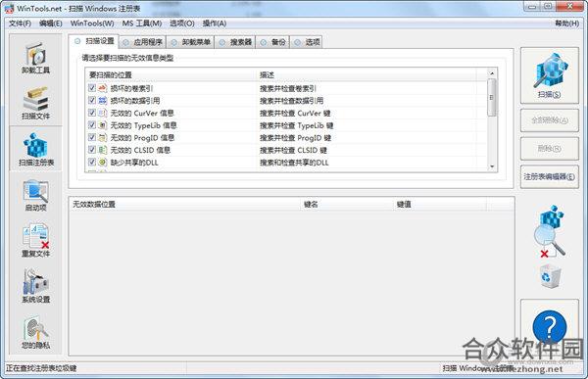Select description 搜索和检查共享的DLL

(x=294, y=163)
